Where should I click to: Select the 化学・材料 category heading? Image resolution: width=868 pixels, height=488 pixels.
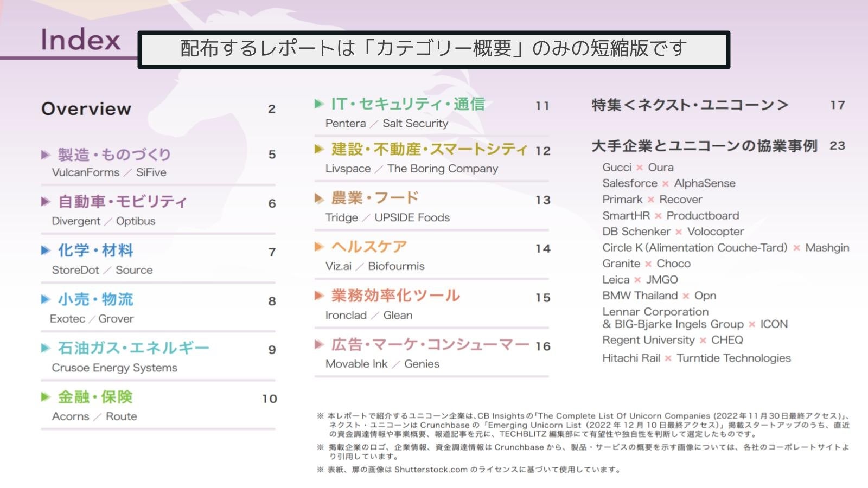coord(95,251)
